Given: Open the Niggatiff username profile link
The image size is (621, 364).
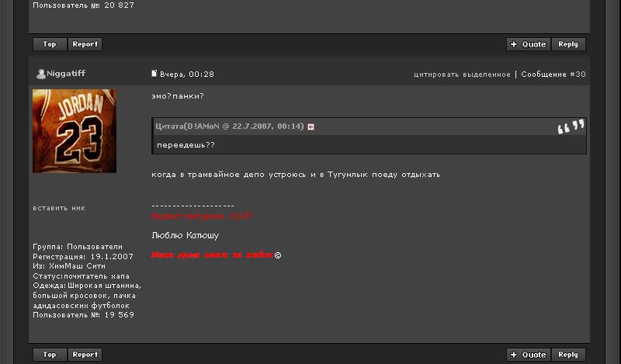Looking at the screenshot, I should 66,74.
